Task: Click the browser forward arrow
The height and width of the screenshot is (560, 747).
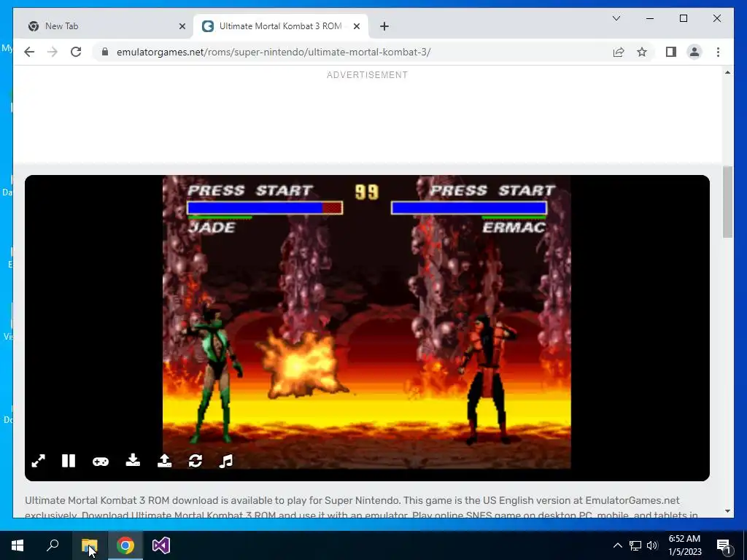Action: (53, 52)
